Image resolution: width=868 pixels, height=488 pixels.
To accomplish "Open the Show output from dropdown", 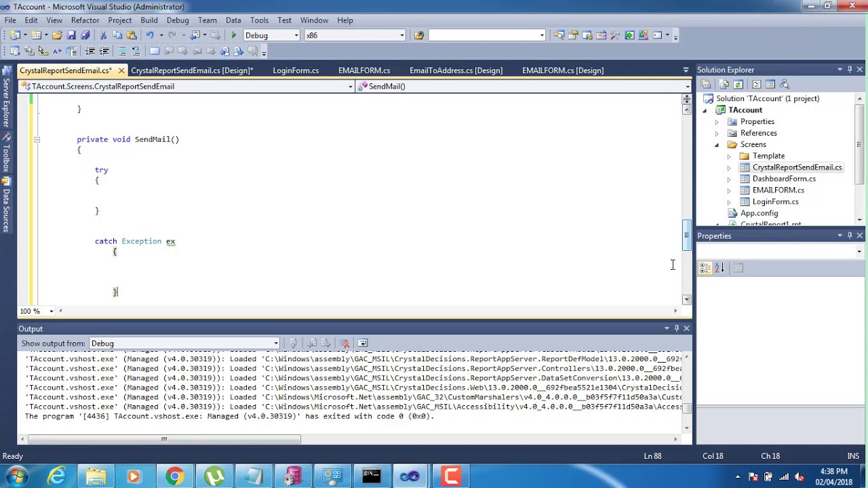I will pyautogui.click(x=276, y=343).
